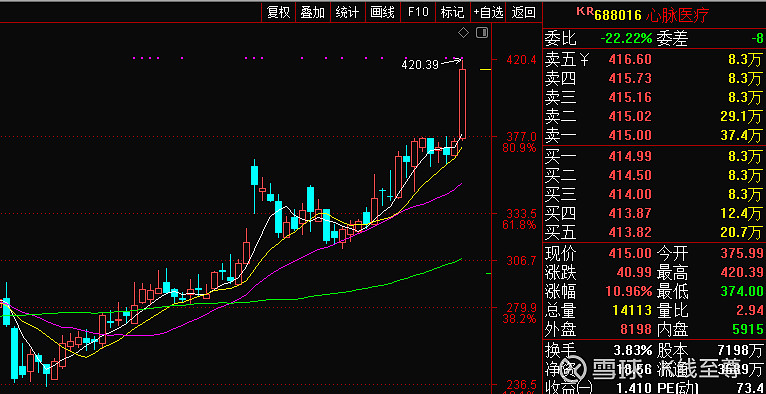Click the tall red limit-up candlestick
766x394 pixels.
462,104
